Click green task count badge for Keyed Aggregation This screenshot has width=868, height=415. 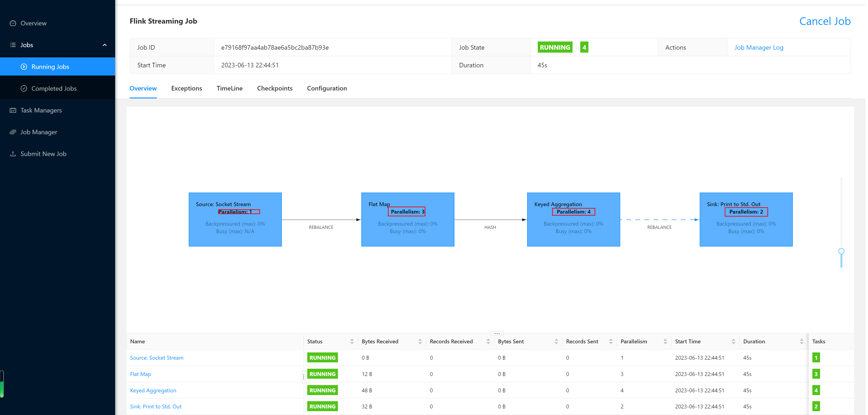[816, 391]
